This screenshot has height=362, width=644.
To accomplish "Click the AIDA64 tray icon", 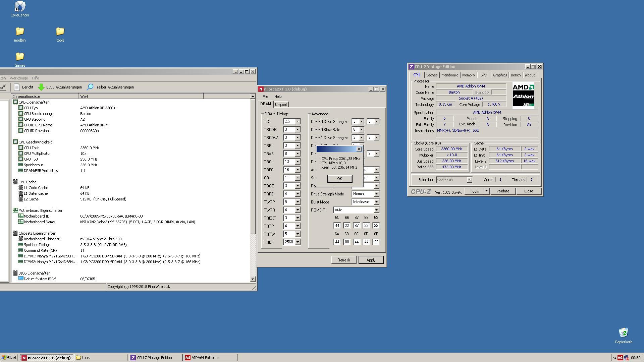I will pyautogui.click(x=620, y=358).
